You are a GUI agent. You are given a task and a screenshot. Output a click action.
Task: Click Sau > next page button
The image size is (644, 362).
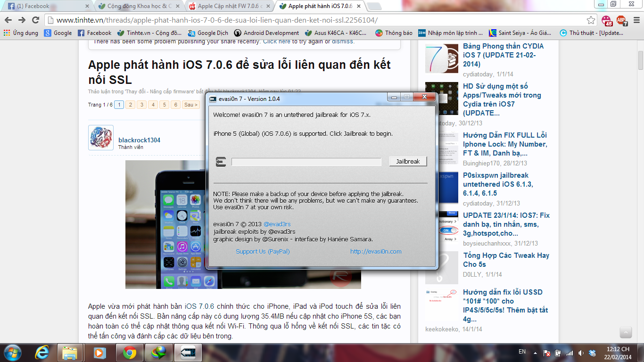(x=190, y=105)
